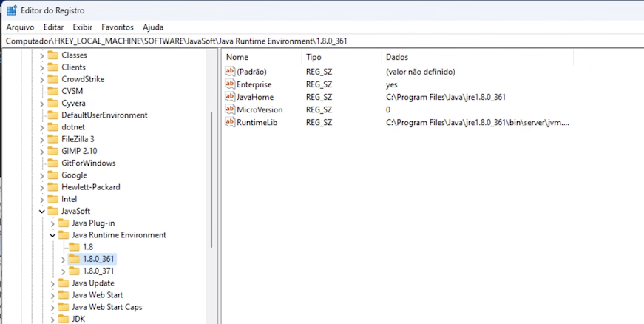Image resolution: width=644 pixels, height=324 pixels.
Task: Expand the Java Web Start key
Action: tap(52, 295)
